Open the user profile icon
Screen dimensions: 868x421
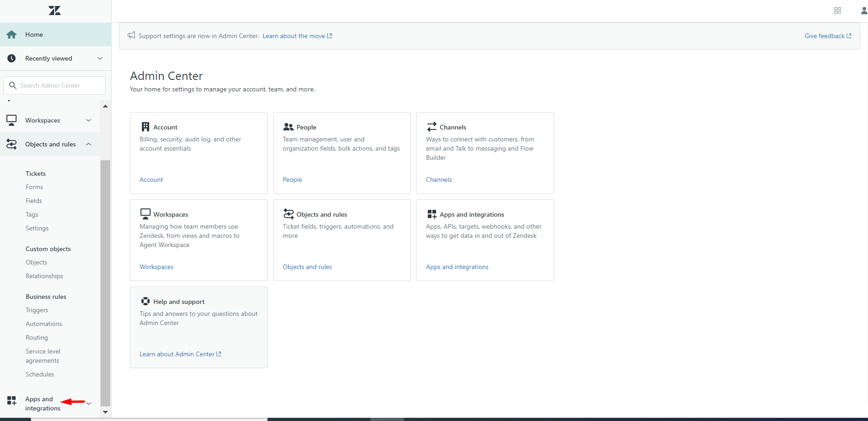pos(864,11)
